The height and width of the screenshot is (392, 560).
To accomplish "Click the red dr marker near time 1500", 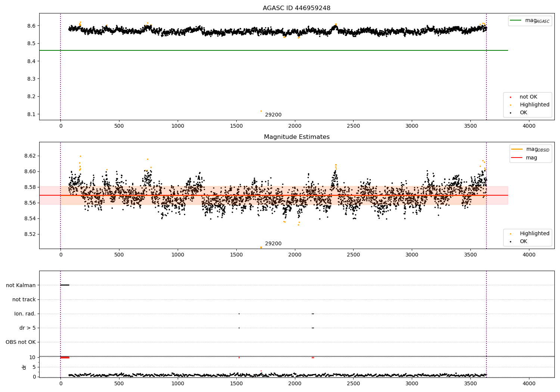I will tap(239, 357).
